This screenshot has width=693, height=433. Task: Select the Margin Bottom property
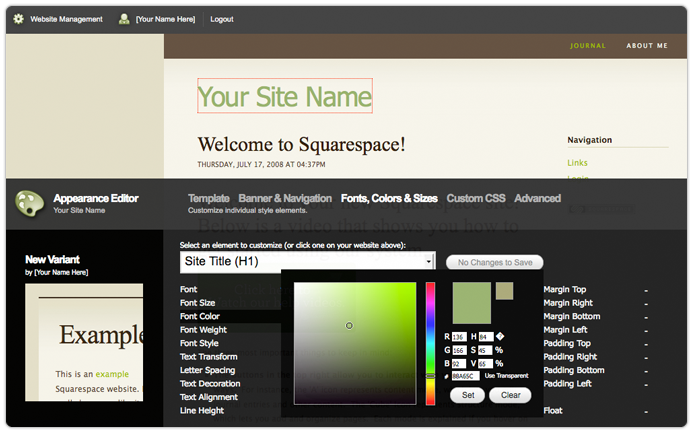[x=571, y=316]
